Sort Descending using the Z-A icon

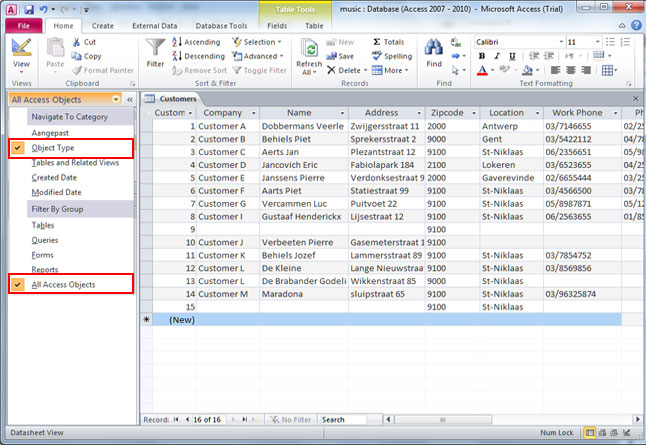click(x=177, y=56)
